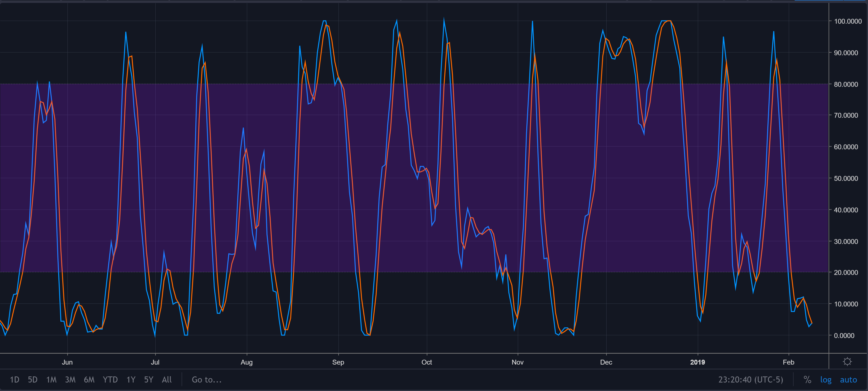Select the 6M range preset

(x=89, y=379)
